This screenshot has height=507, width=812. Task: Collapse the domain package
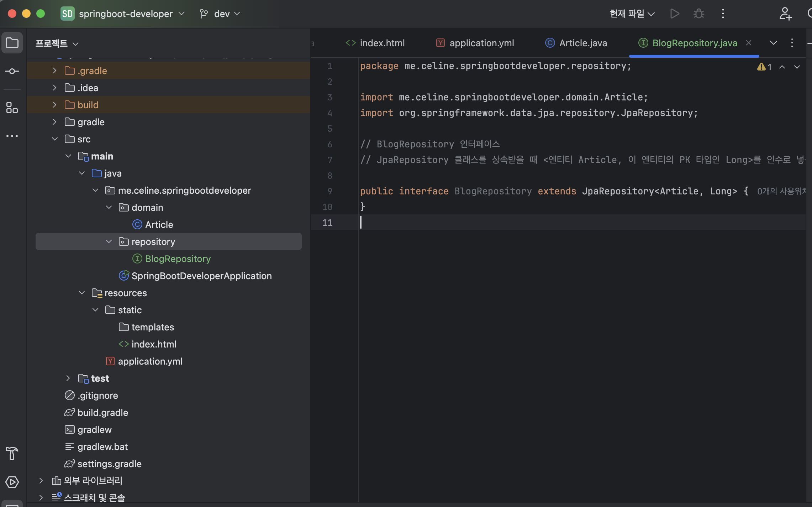coord(109,207)
